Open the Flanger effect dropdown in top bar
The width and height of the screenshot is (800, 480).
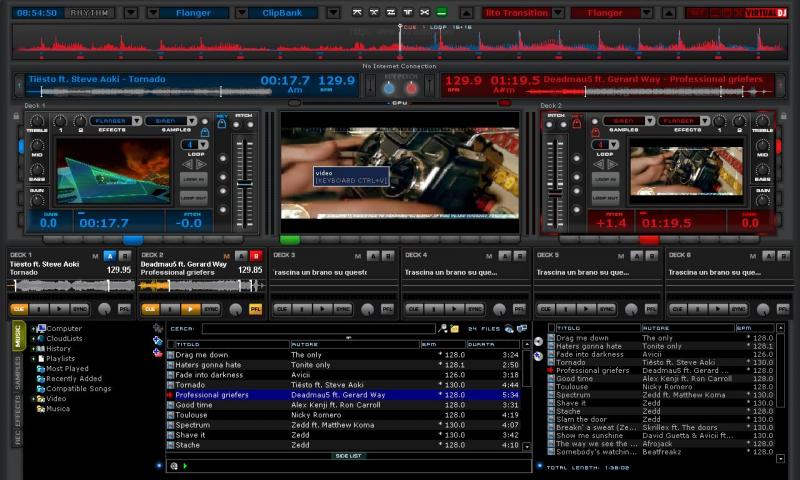(x=190, y=13)
